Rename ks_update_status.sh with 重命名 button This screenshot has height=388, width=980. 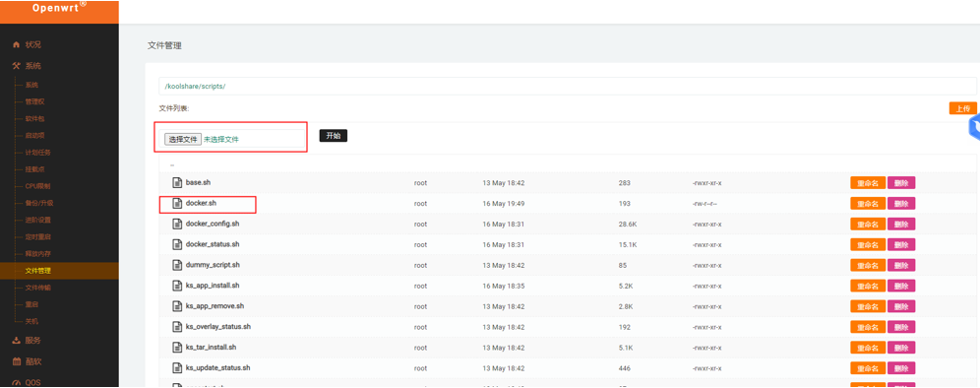[868, 368]
